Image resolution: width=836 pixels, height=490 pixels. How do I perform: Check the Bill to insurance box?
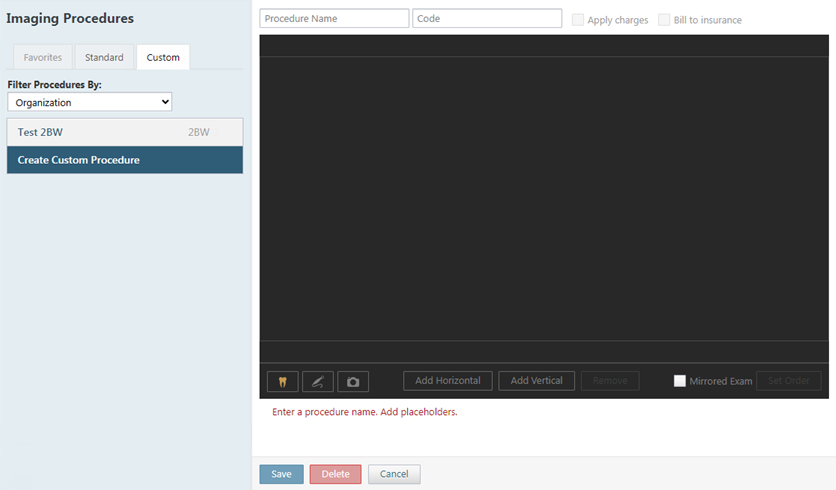pos(664,20)
